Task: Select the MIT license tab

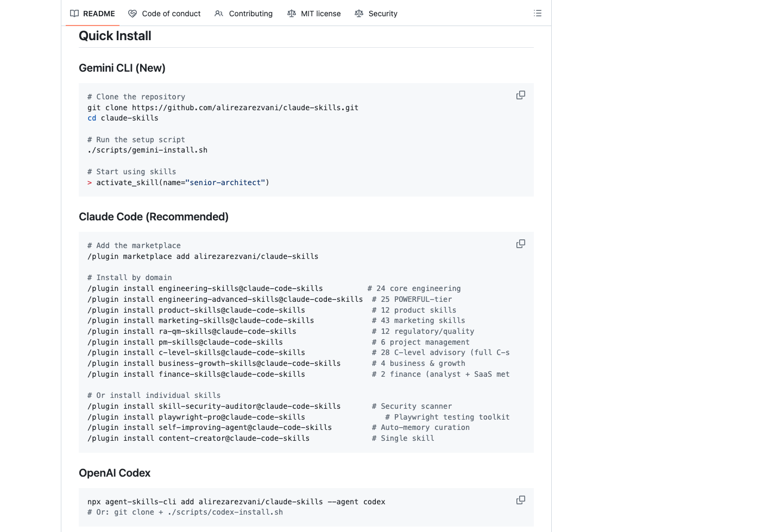Action: (x=314, y=14)
